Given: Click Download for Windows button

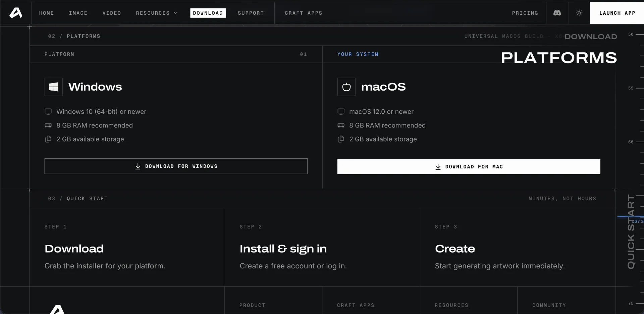Looking at the screenshot, I should click(x=176, y=166).
